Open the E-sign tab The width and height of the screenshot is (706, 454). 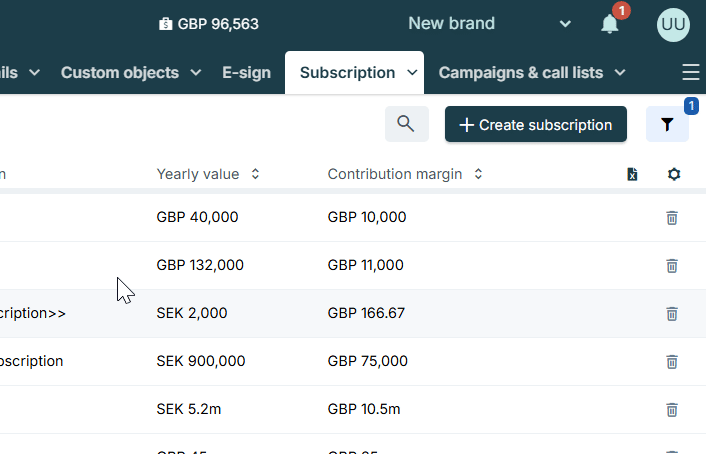click(246, 73)
